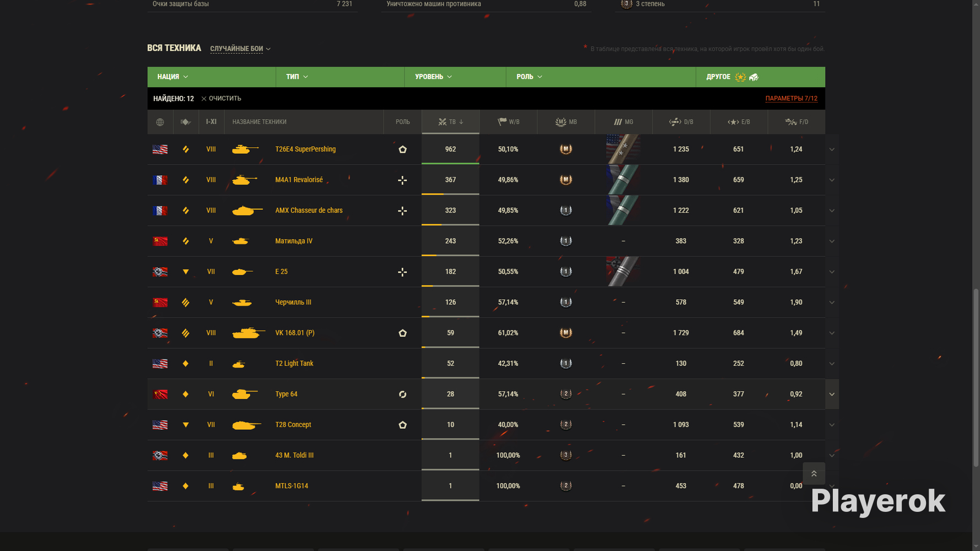
Task: Click the tank destroyer type icon for E 25
Action: point(186,272)
